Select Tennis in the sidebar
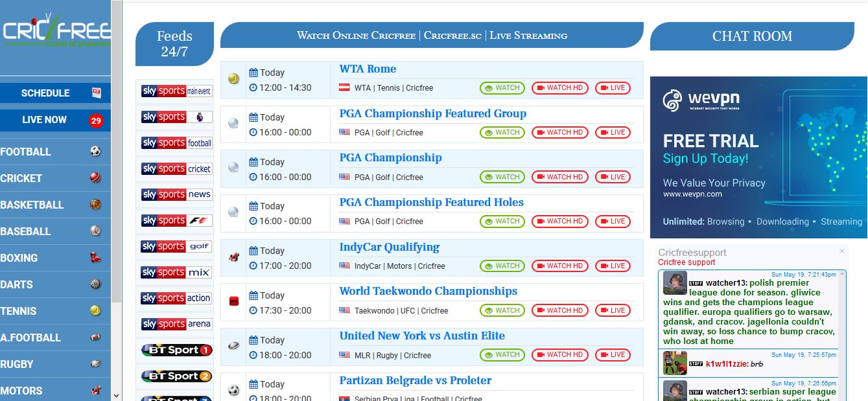 click(x=55, y=311)
